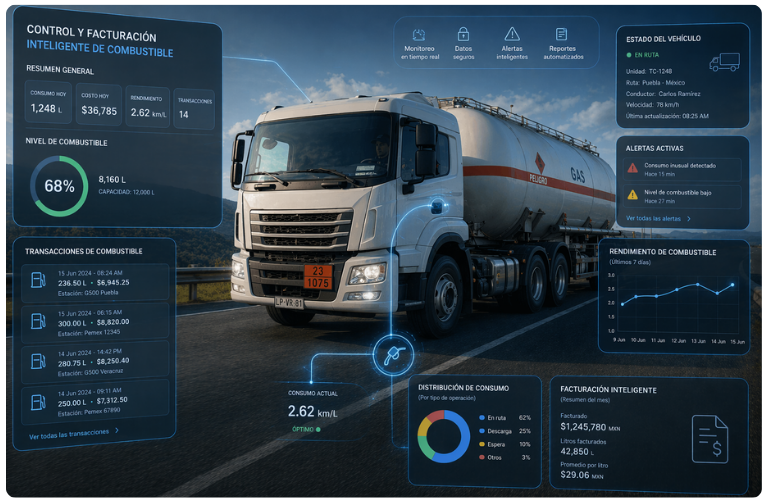Open Ver todas las alertas link
Image resolution: width=768 pixels, height=504 pixels.
653,218
